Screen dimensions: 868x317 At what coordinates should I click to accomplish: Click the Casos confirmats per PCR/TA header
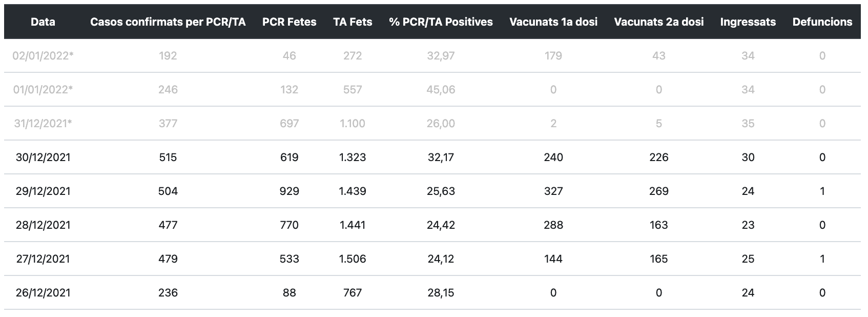coord(168,22)
